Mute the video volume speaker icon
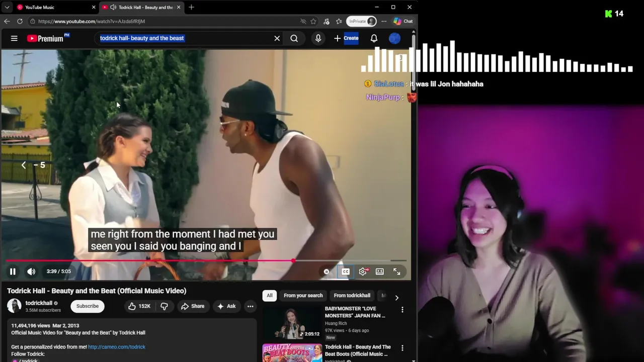The width and height of the screenshot is (644, 362). coord(31,271)
